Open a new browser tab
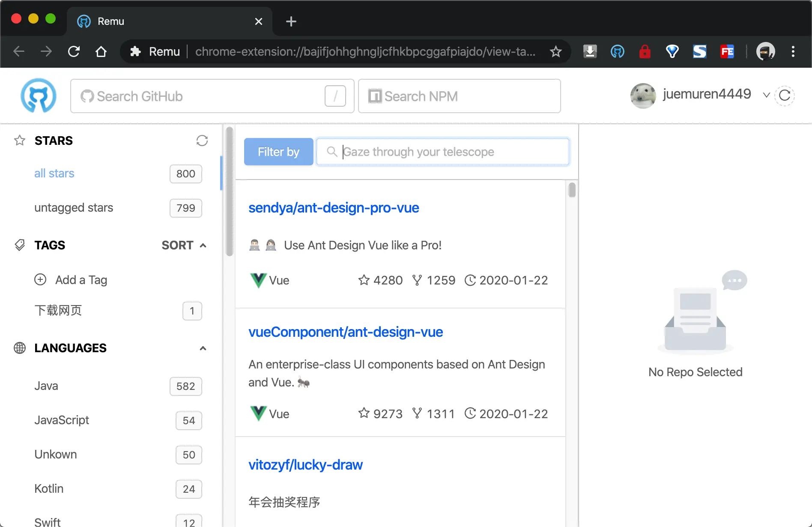The width and height of the screenshot is (812, 527). (x=291, y=21)
